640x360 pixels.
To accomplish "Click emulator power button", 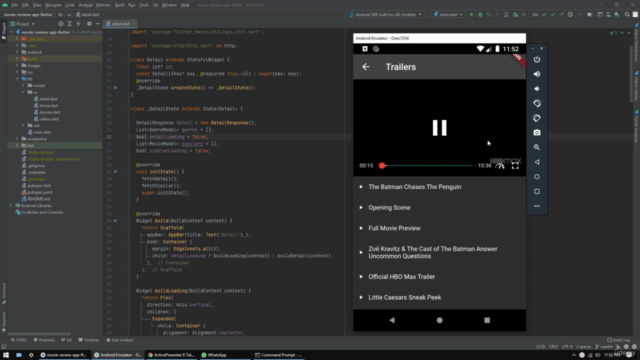I will pyautogui.click(x=537, y=60).
